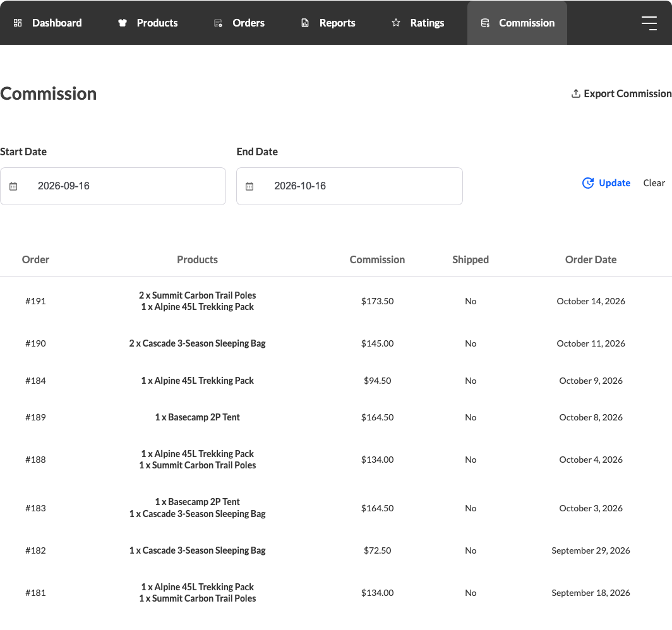Click date October 3, 2026
The image size is (672, 630).
591,508
